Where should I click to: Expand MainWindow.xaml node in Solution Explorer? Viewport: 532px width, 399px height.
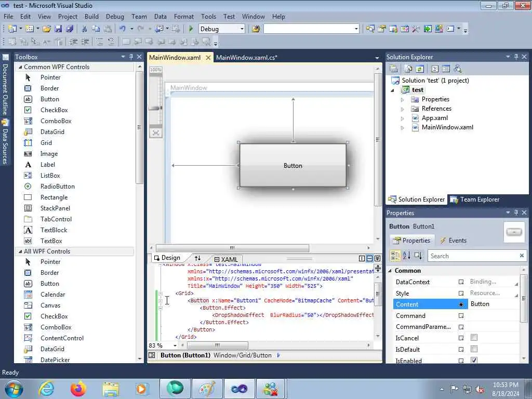coord(403,128)
